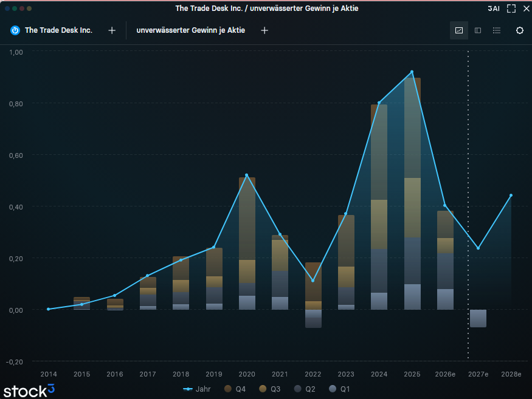Add another metric with plus icon

(264, 30)
